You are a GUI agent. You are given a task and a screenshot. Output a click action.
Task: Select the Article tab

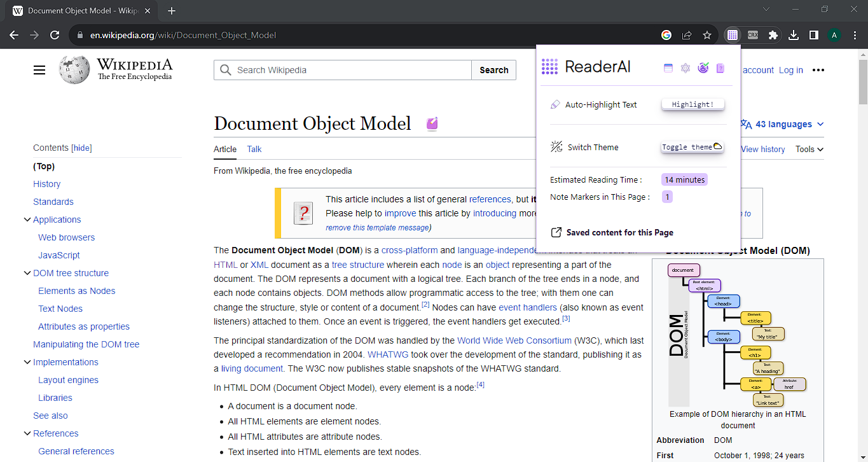pyautogui.click(x=225, y=149)
